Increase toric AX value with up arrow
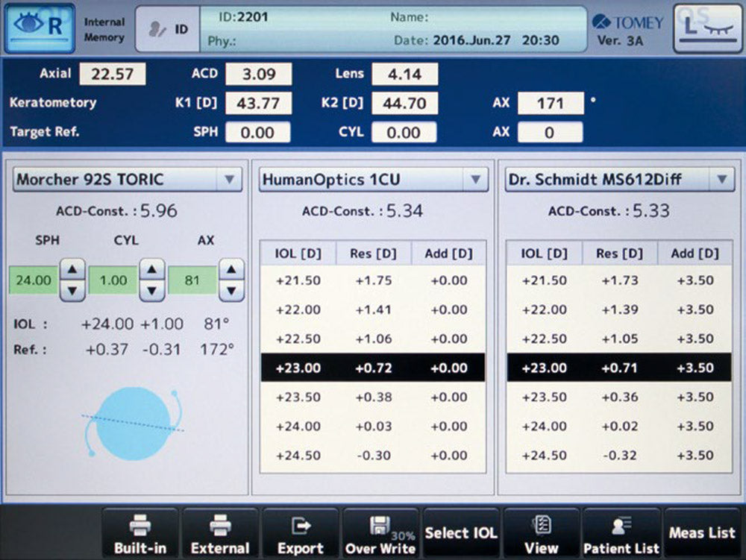 231,269
